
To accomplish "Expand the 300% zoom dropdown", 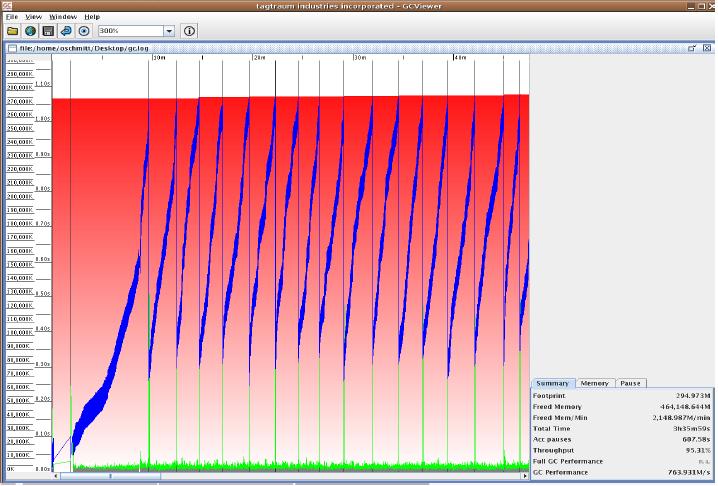I will click(x=169, y=31).
